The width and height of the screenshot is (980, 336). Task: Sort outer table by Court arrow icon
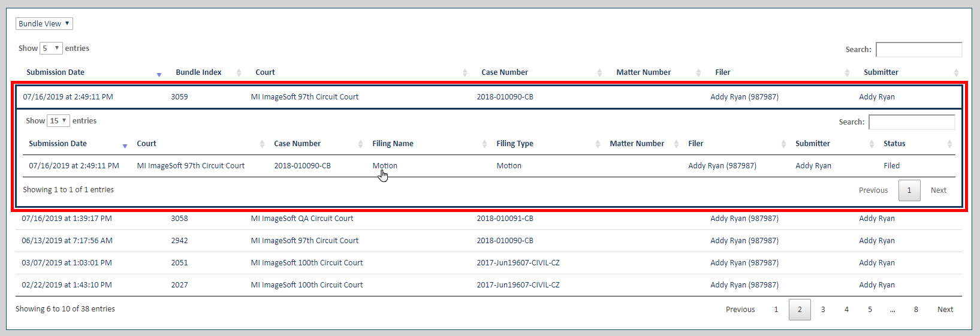point(465,72)
